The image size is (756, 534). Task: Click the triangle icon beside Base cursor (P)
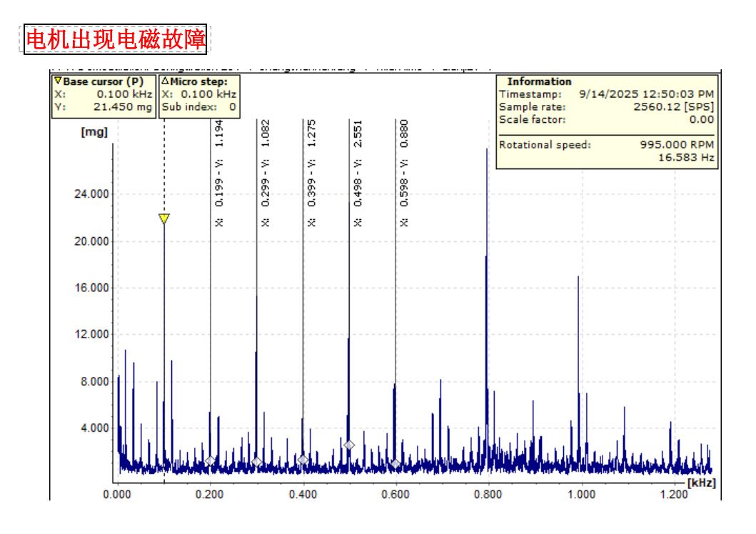coord(58,81)
